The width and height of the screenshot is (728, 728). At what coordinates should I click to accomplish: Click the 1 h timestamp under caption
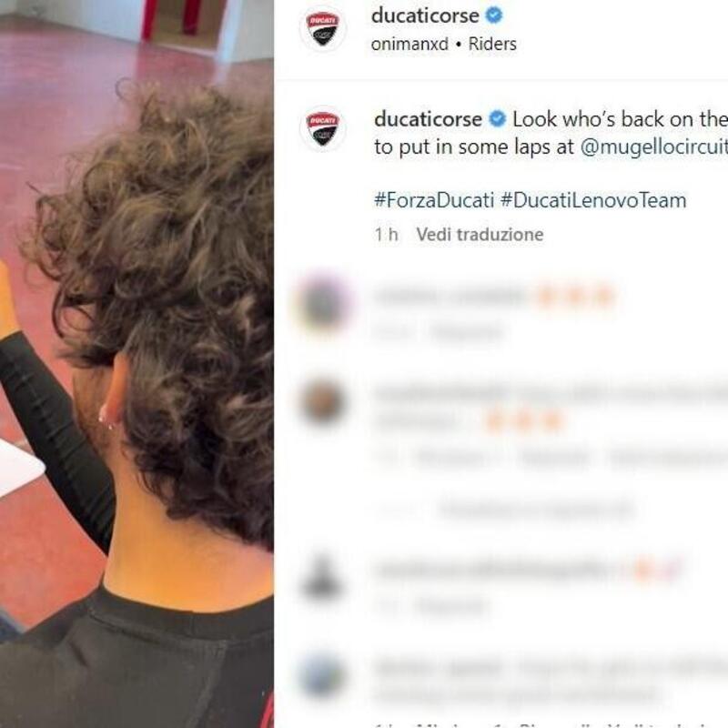(x=386, y=235)
